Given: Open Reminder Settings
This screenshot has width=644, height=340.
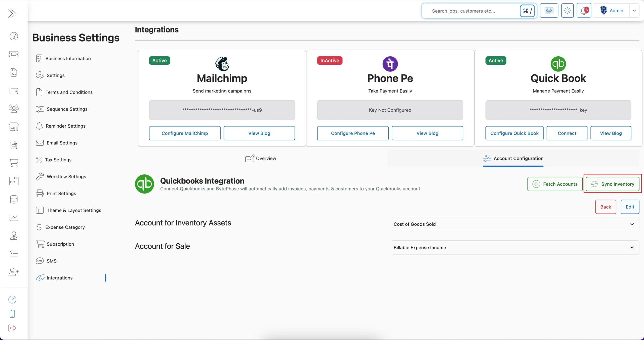Looking at the screenshot, I should (61, 126).
